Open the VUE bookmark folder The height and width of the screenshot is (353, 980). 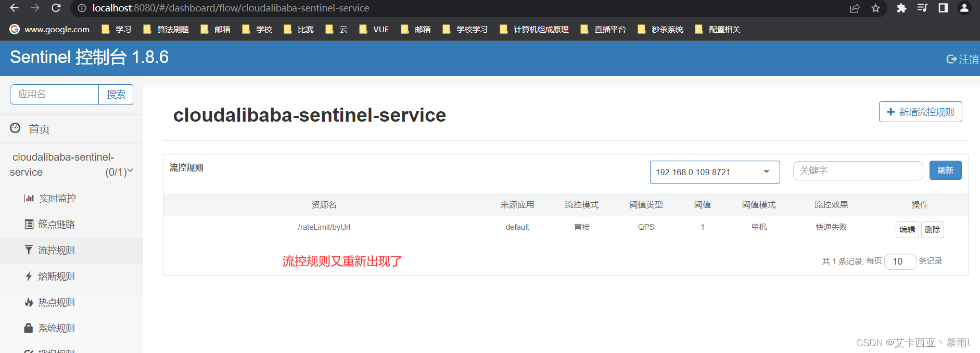pyautogui.click(x=374, y=29)
